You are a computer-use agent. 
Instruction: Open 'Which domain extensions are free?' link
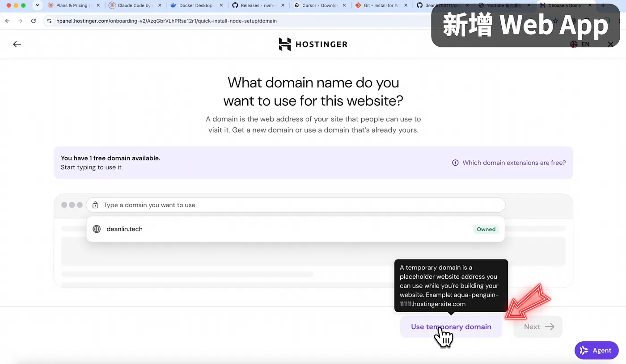tap(514, 163)
